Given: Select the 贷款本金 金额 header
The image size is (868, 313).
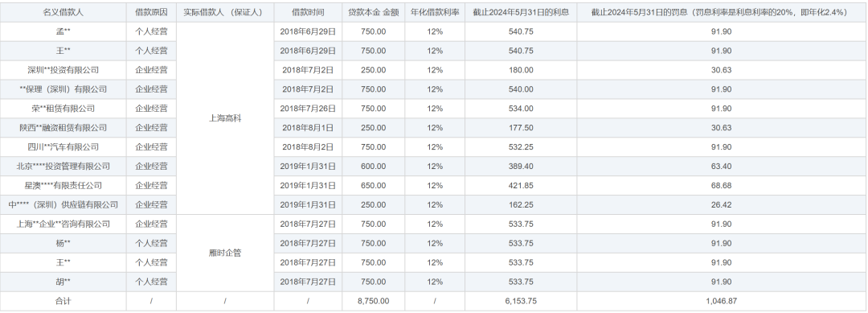Looking at the screenshot, I should point(373,12).
